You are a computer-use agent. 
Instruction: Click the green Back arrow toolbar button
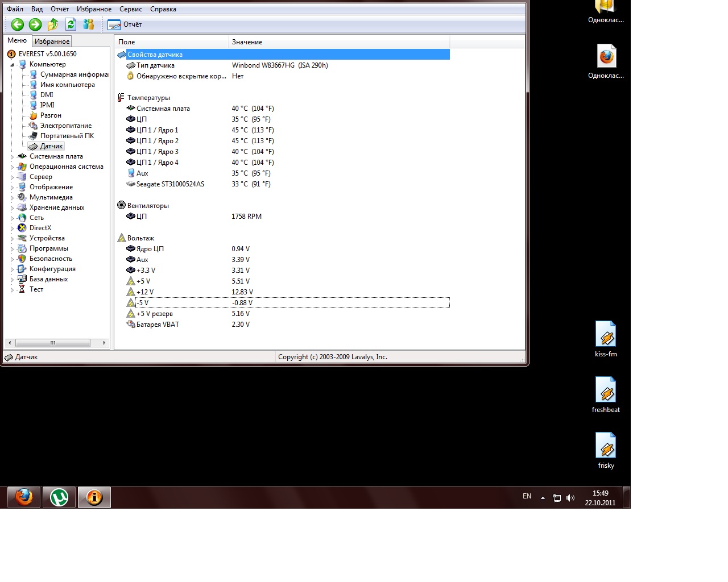17,24
